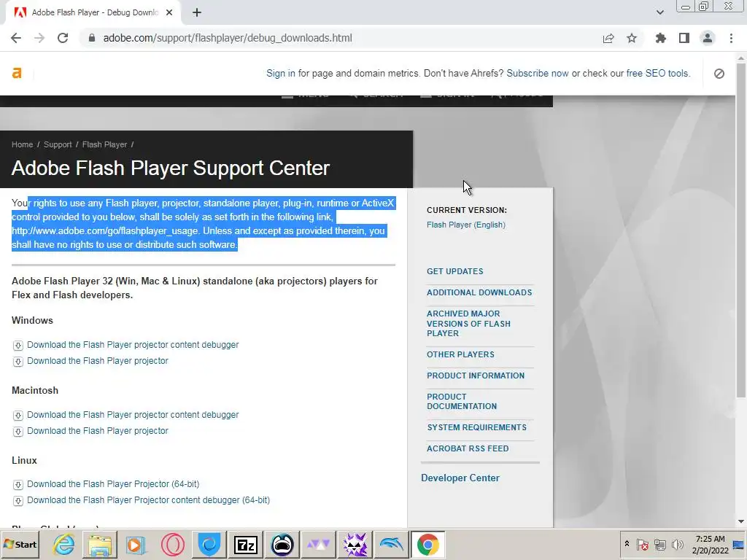Share this page via share icon
The height and width of the screenshot is (560, 747).
coord(608,38)
